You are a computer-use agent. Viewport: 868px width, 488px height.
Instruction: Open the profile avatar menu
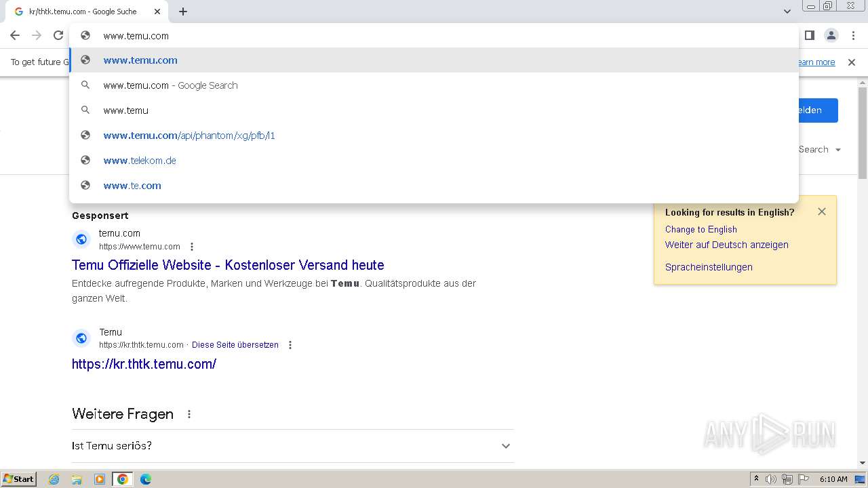pyautogui.click(x=831, y=35)
